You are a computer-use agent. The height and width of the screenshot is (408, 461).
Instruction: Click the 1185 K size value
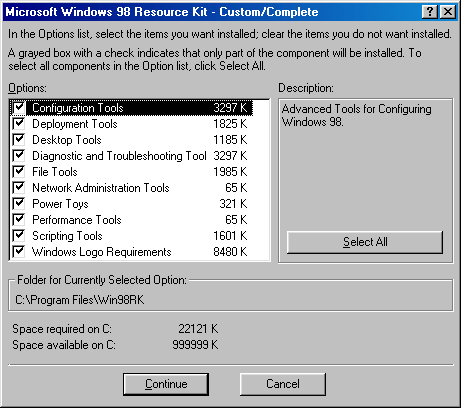coord(230,140)
